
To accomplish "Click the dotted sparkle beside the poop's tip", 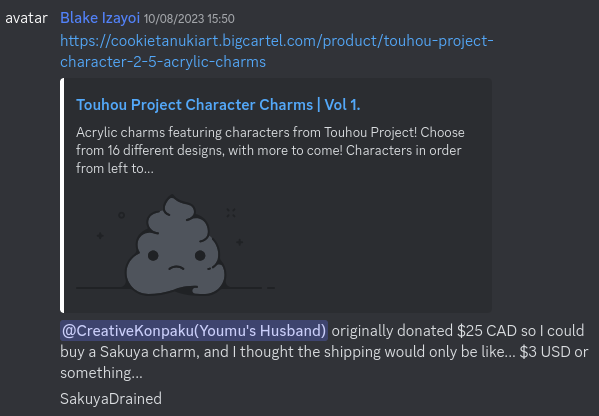I will (x=231, y=212).
